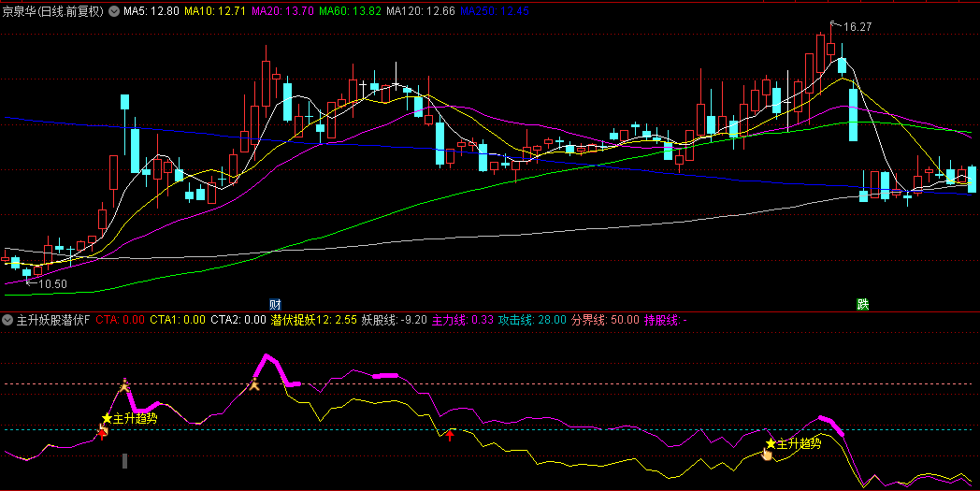Viewport: 980px width, 491px height.
Task: Select the 持股线 label
Action: (665, 320)
